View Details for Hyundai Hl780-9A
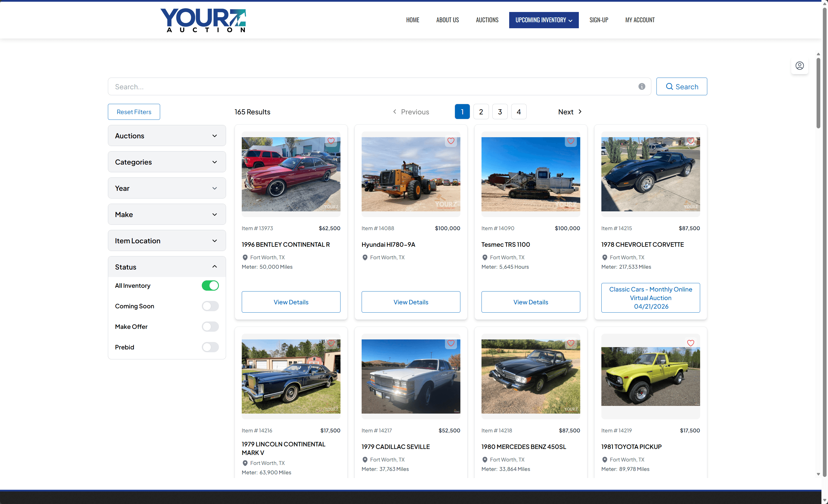The width and height of the screenshot is (828, 504). [411, 302]
